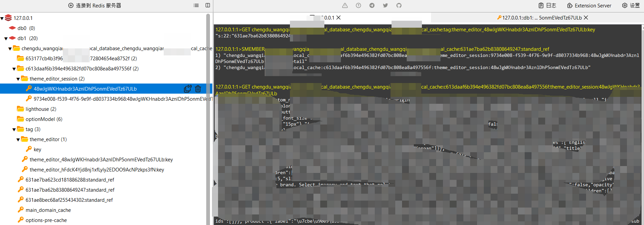Open Extension Server
Screen dimensions: 644x225
pyautogui.click(x=589, y=5)
